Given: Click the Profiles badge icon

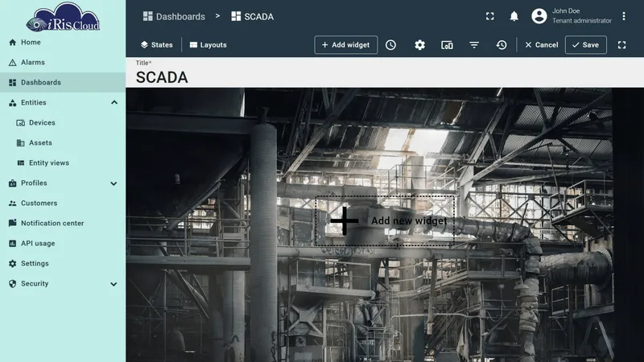Looking at the screenshot, I should [12, 183].
